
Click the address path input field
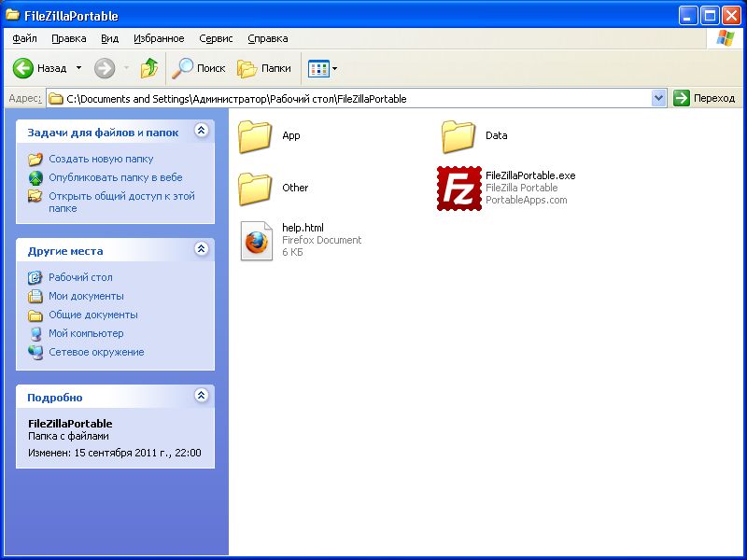tap(358, 99)
